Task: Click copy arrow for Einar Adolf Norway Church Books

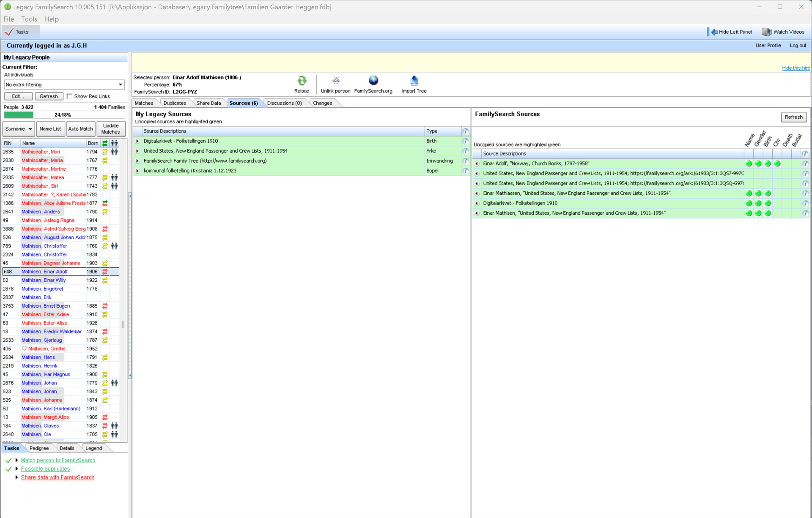Action: (x=477, y=164)
